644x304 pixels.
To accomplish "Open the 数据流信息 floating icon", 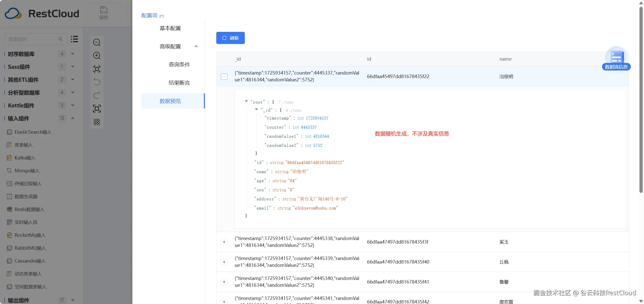I will pyautogui.click(x=616, y=59).
